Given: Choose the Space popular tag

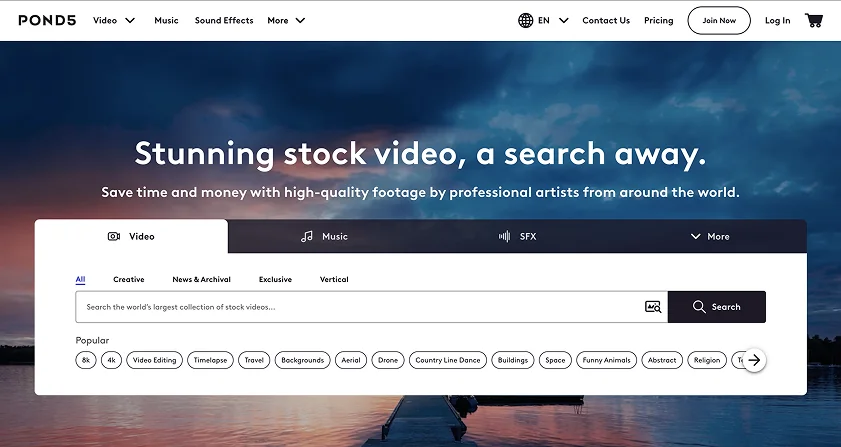Looking at the screenshot, I should [x=555, y=360].
